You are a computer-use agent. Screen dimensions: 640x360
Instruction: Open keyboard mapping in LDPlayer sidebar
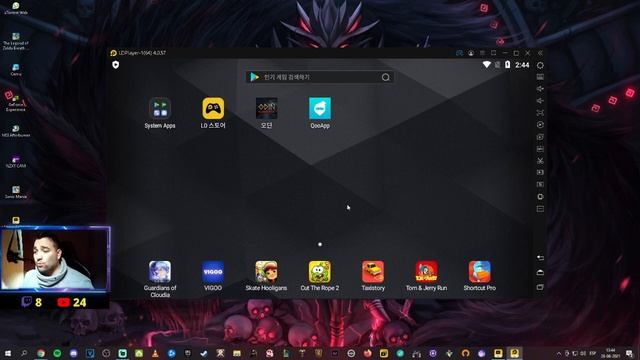pyautogui.click(x=540, y=77)
